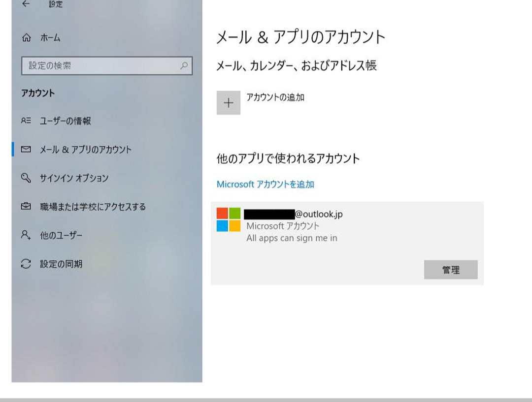Click the briefcase work access icon
This screenshot has height=402, width=532.
(26, 206)
